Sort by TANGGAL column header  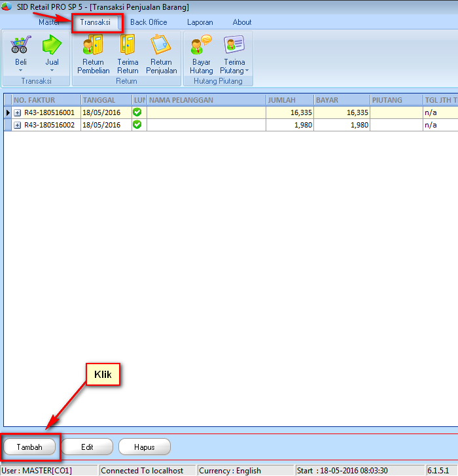click(x=106, y=100)
